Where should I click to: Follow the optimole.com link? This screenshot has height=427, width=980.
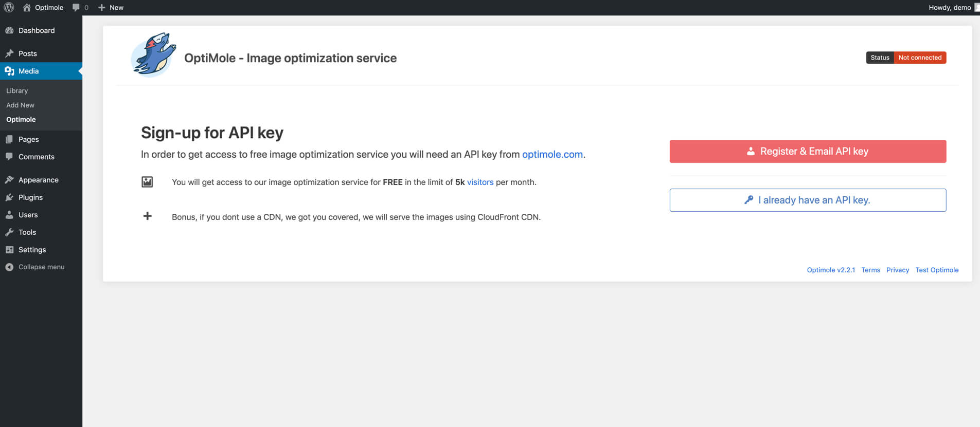pyautogui.click(x=553, y=154)
